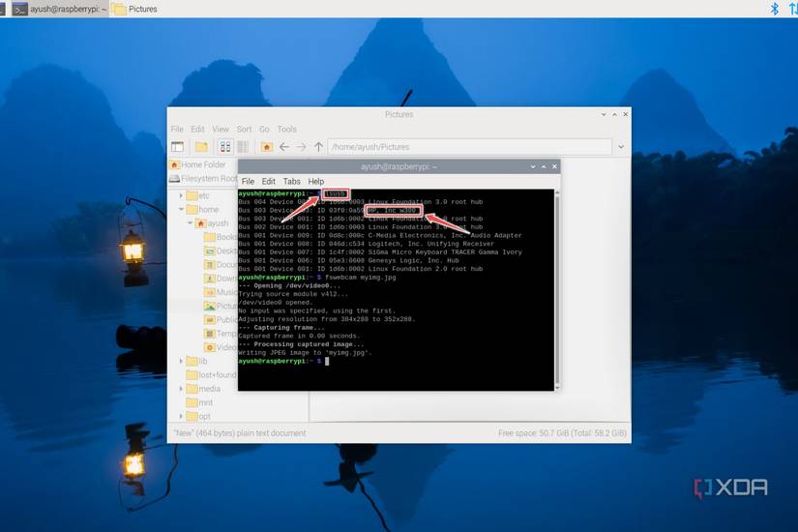
Task: Select the Videos folder icon
Action: (x=209, y=346)
